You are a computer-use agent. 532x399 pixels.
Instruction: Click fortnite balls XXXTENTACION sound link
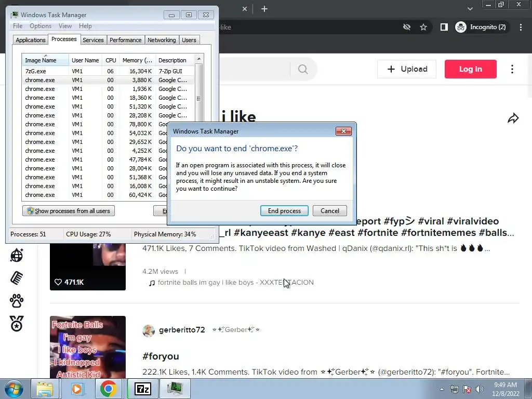click(235, 283)
